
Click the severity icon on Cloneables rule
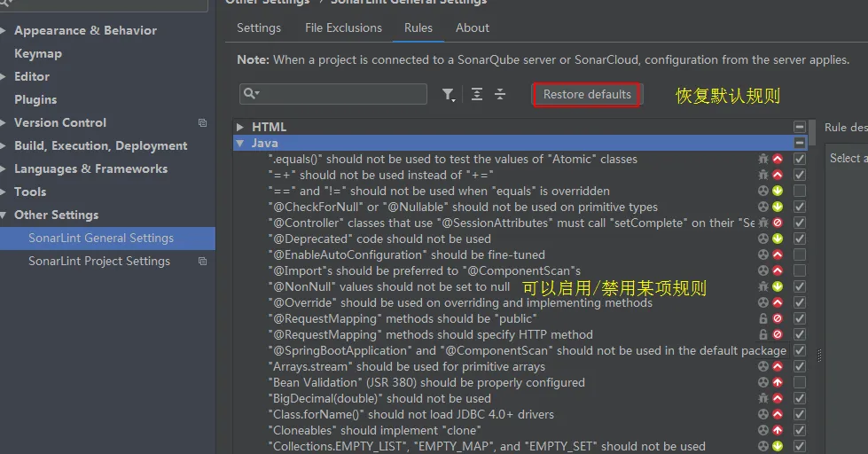(778, 431)
